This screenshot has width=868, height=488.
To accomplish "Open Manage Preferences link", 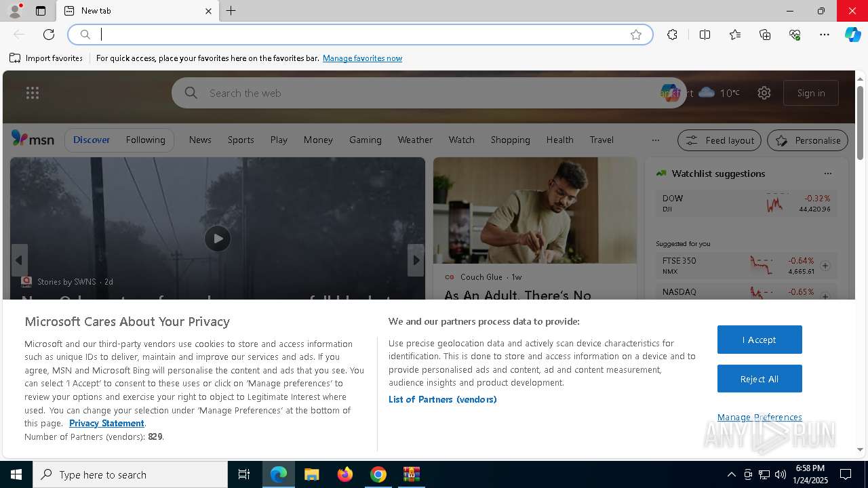I will click(x=759, y=417).
